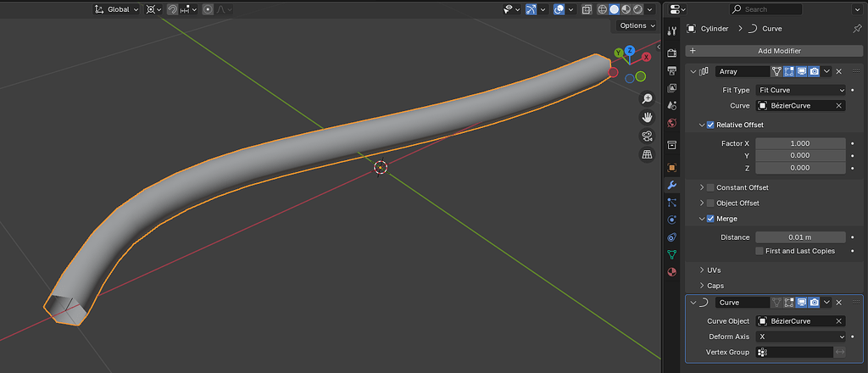The image size is (868, 373).
Task: Open the Material properties tab
Action: [671, 272]
